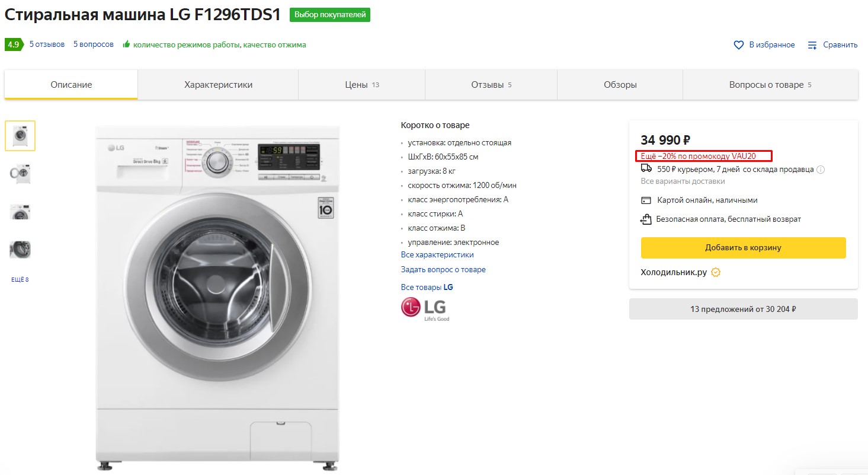868x475 pixels.
Task: Expand more photos via ЕЩЁ 8
Action: [20, 280]
